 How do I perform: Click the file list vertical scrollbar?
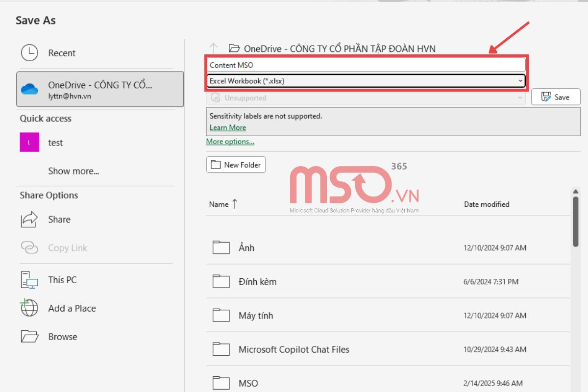[x=576, y=222]
